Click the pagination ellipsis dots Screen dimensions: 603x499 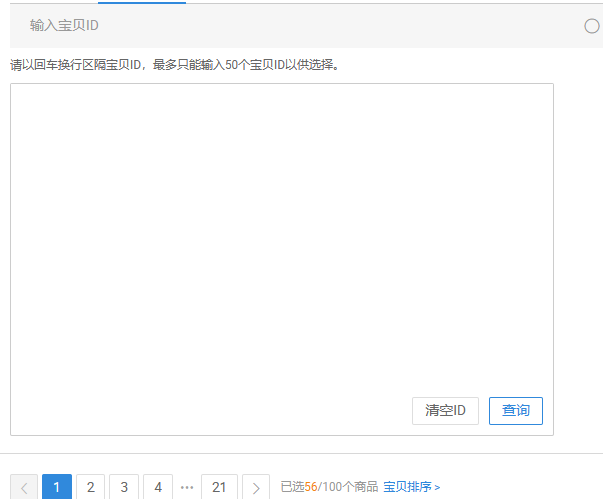[x=187, y=487]
